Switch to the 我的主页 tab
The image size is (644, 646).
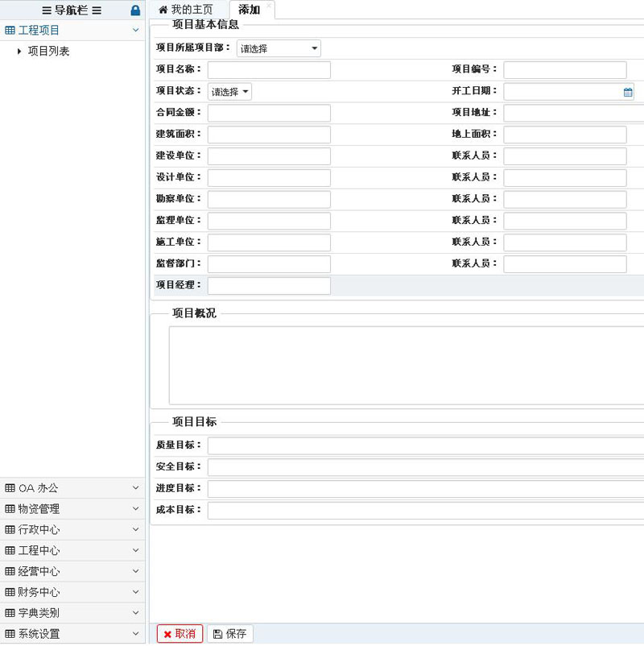[x=186, y=10]
